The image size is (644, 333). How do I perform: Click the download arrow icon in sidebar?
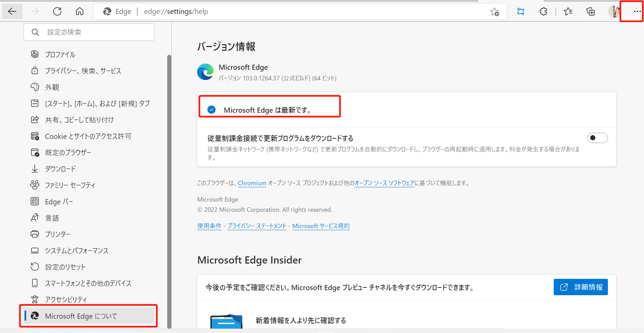tap(35, 169)
